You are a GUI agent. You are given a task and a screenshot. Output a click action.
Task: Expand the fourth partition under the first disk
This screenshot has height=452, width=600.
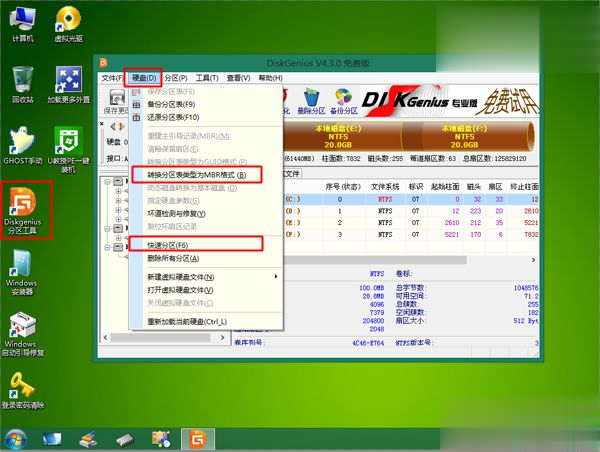click(118, 219)
